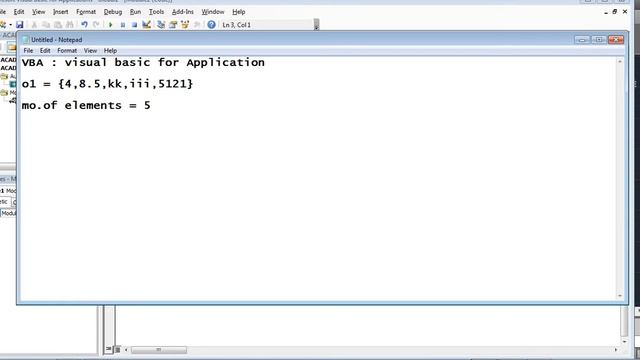Screen dimensions: 640x360
Task: Click Notepad vertical scrollbar up arrow
Action: [x=620, y=61]
